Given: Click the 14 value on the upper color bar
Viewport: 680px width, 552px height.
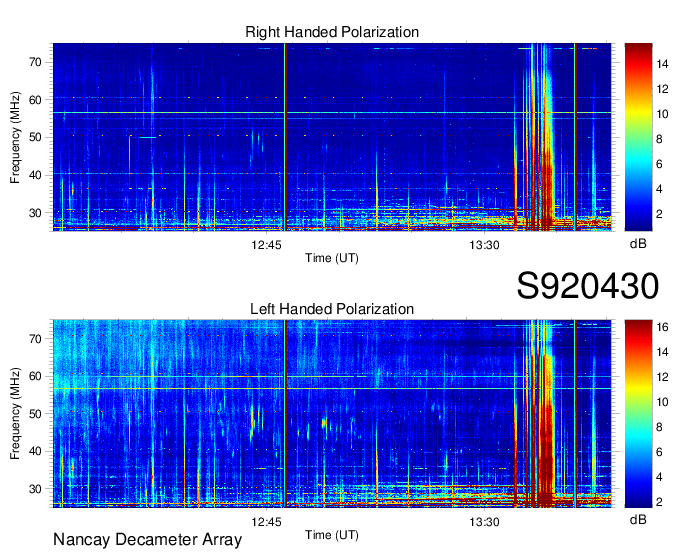Looking at the screenshot, I should (662, 64).
